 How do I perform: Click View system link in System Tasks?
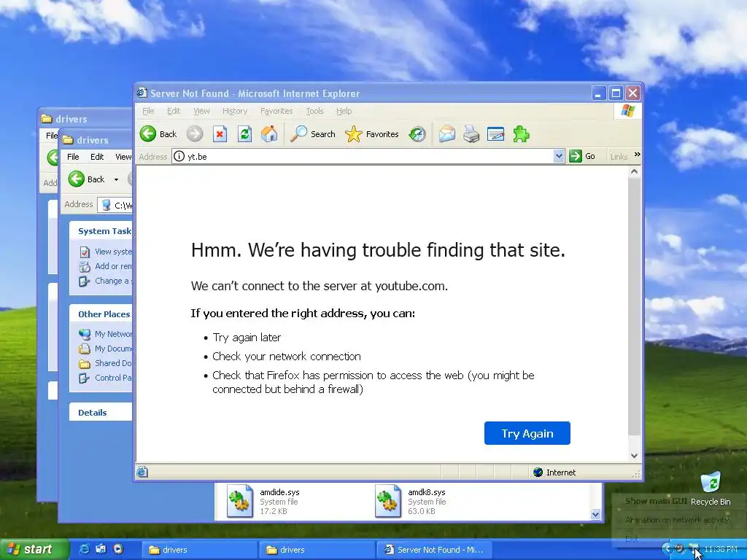113,252
